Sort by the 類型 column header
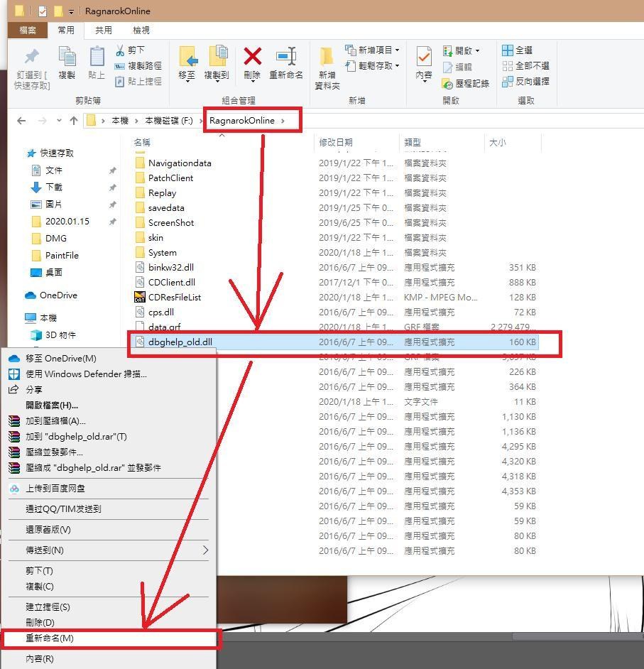Image resolution: width=644 pixels, height=669 pixels. pos(413,143)
